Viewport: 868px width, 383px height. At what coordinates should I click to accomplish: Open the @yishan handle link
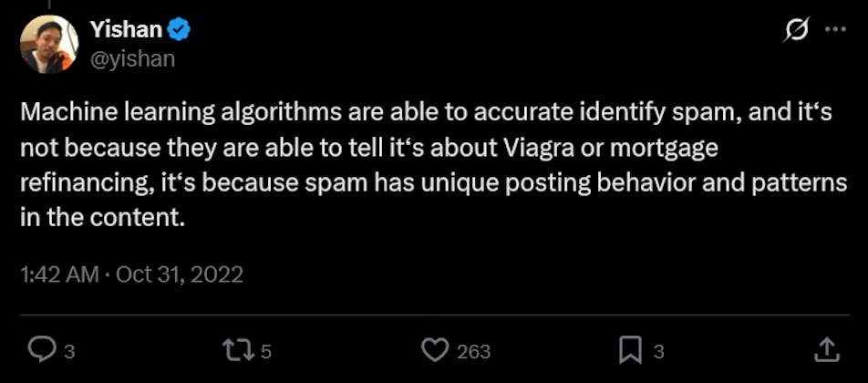pos(132,58)
